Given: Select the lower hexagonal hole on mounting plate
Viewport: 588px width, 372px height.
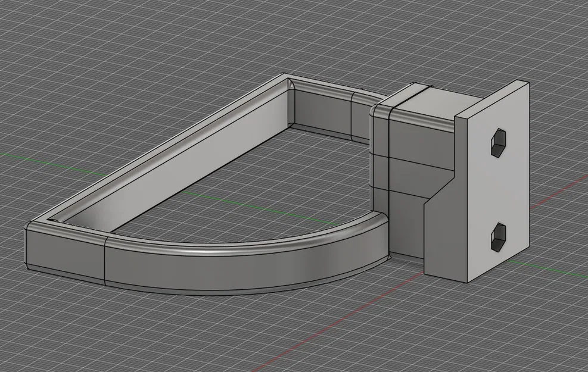Looking at the screenshot, I should pyautogui.click(x=499, y=237).
